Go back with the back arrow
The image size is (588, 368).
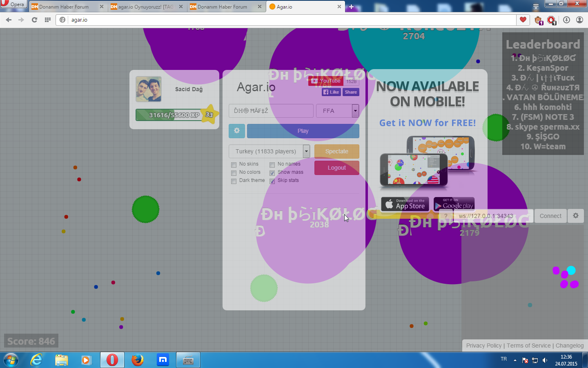(x=9, y=20)
